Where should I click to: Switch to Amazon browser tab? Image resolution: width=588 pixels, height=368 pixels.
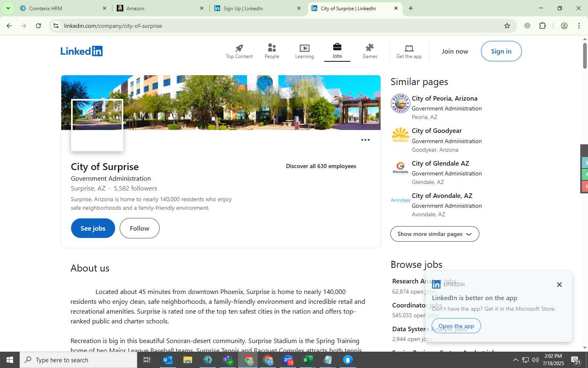click(x=159, y=8)
